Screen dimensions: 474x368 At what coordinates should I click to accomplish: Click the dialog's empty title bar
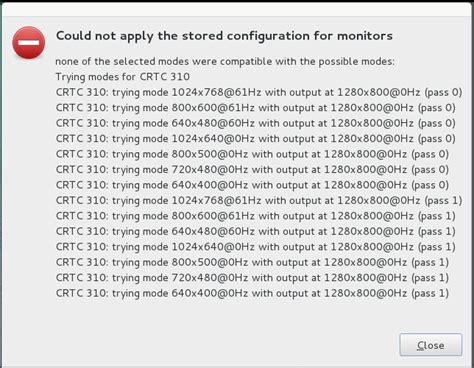tap(237, 9)
